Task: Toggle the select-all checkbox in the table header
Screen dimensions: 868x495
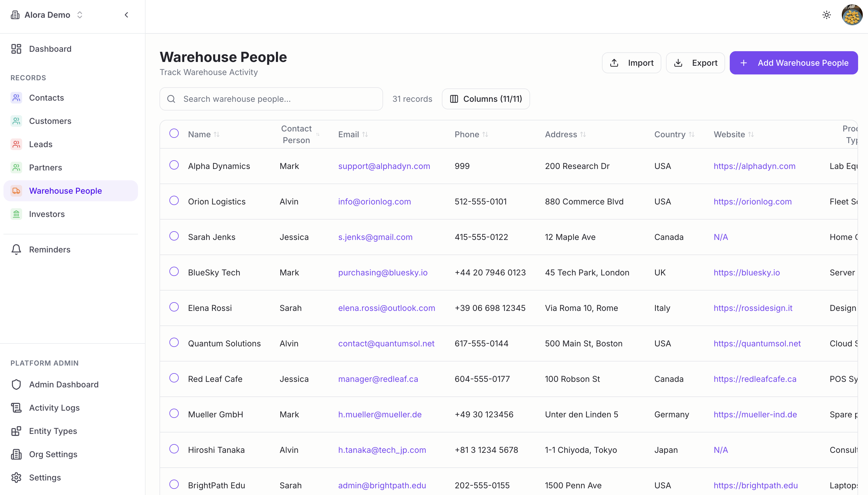Action: tap(174, 133)
